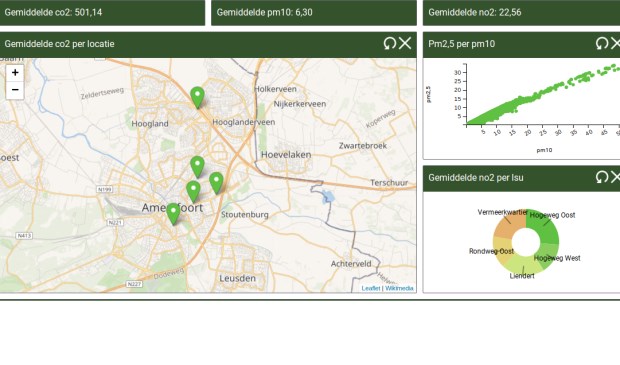Viewport: 620px width, 365px height.
Task: Click the Nijkerkerveen label on map
Action: pos(300,104)
